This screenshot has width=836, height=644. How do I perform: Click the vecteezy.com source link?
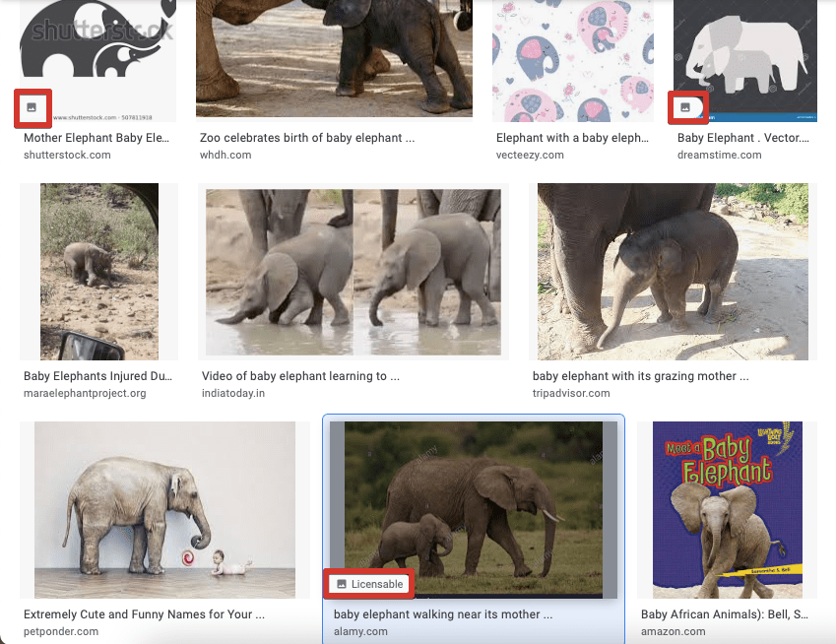click(530, 155)
